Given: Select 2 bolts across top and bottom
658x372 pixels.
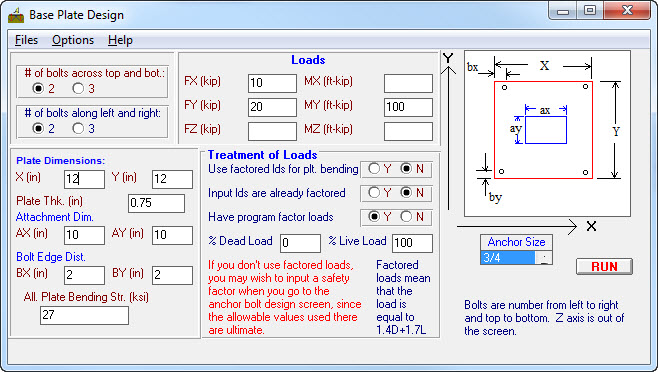Looking at the screenshot, I should click(38, 89).
